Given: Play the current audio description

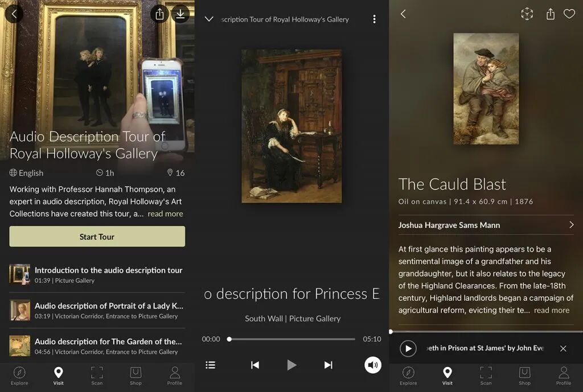Looking at the screenshot, I should (292, 365).
